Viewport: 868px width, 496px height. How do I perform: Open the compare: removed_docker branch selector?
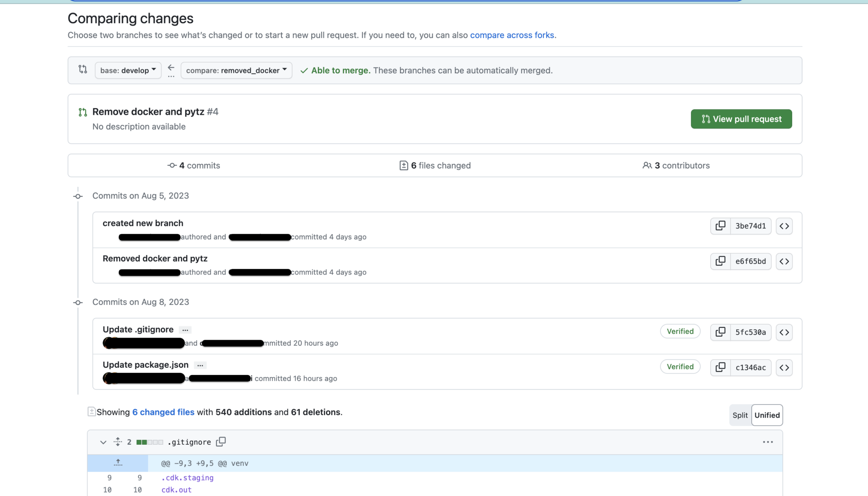click(236, 70)
